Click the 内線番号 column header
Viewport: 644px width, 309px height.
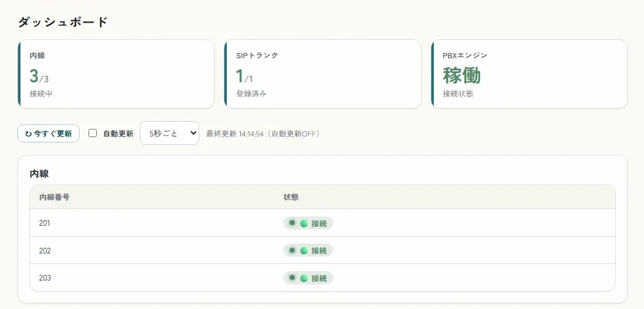[54, 197]
